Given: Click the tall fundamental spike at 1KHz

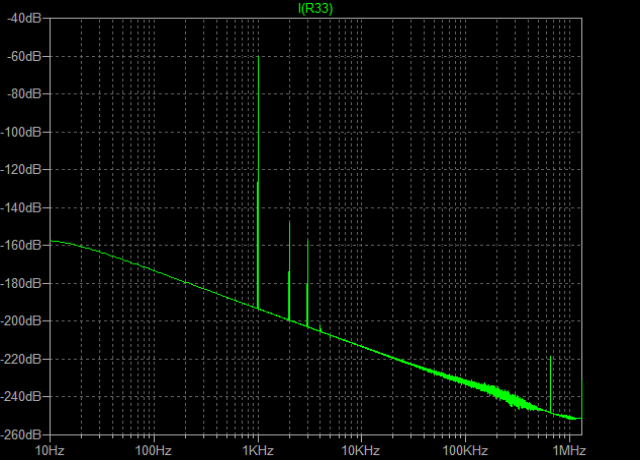Looking at the screenshot, I should pyautogui.click(x=258, y=182).
